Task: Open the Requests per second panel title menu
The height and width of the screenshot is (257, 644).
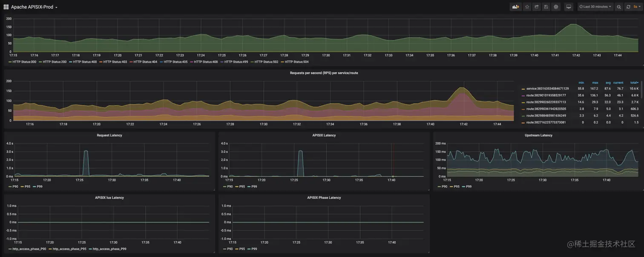Action: (x=324, y=73)
